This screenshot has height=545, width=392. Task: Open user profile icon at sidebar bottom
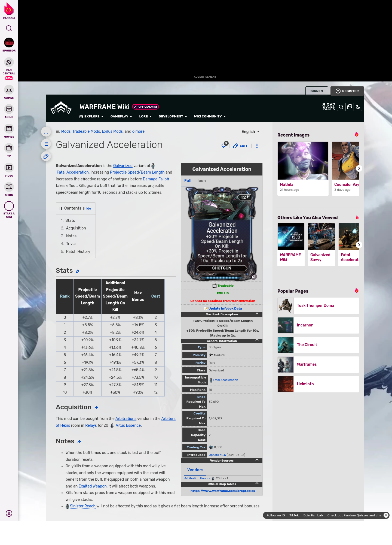click(x=9, y=513)
